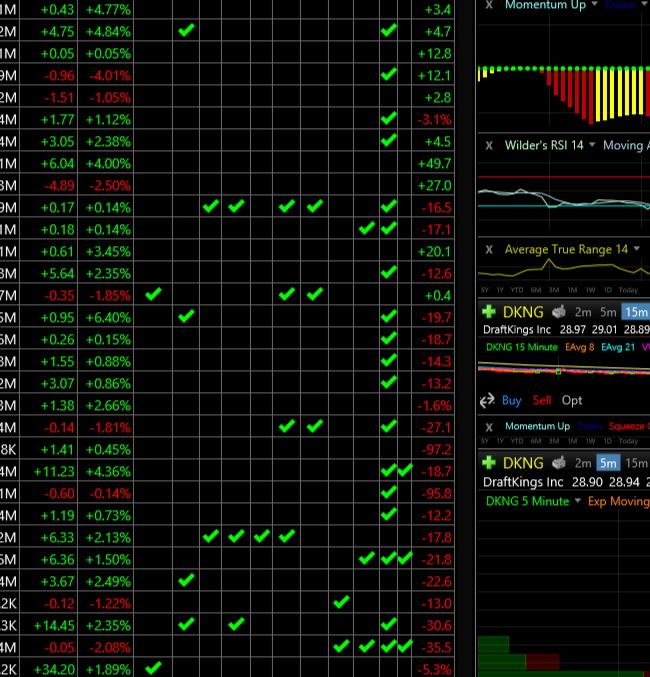This screenshot has height=677, width=650.
Task: Open the Wilder's RSI 14 dropdown arrow
Action: (x=592, y=145)
